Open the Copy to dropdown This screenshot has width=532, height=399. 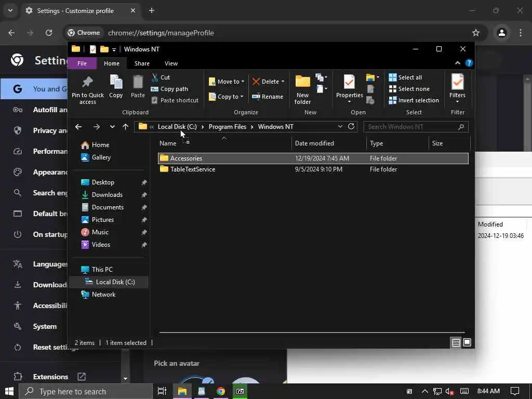pyautogui.click(x=227, y=97)
